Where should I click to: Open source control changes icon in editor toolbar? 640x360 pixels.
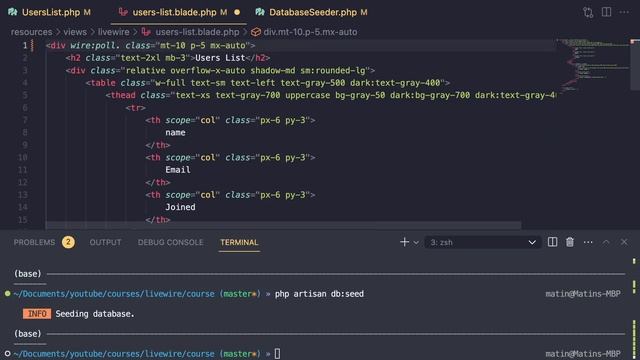(588, 12)
